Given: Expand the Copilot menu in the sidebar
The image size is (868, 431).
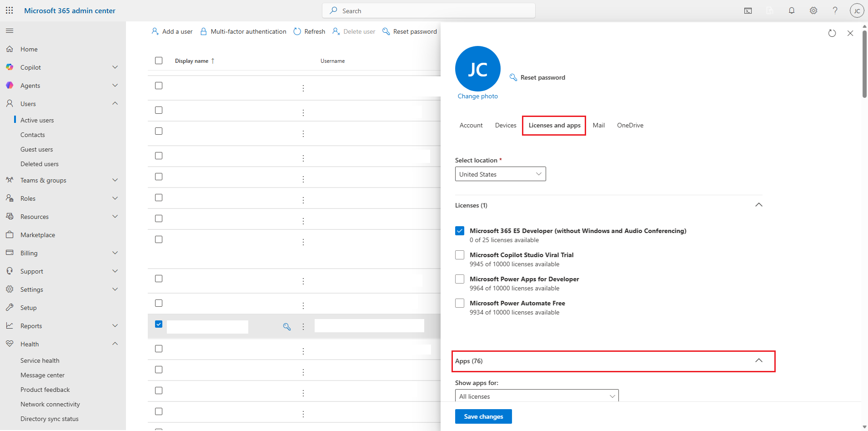Looking at the screenshot, I should coord(115,67).
